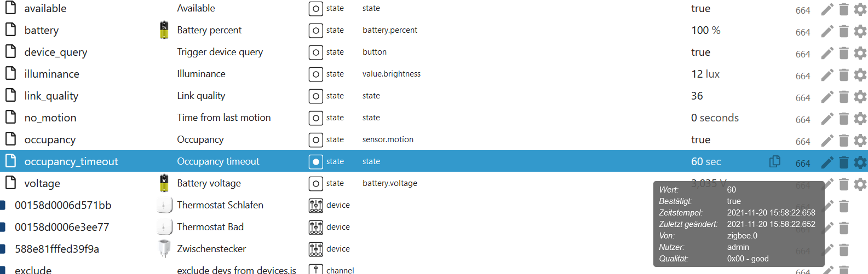Delete the illuminance object via trash icon

pos(844,75)
